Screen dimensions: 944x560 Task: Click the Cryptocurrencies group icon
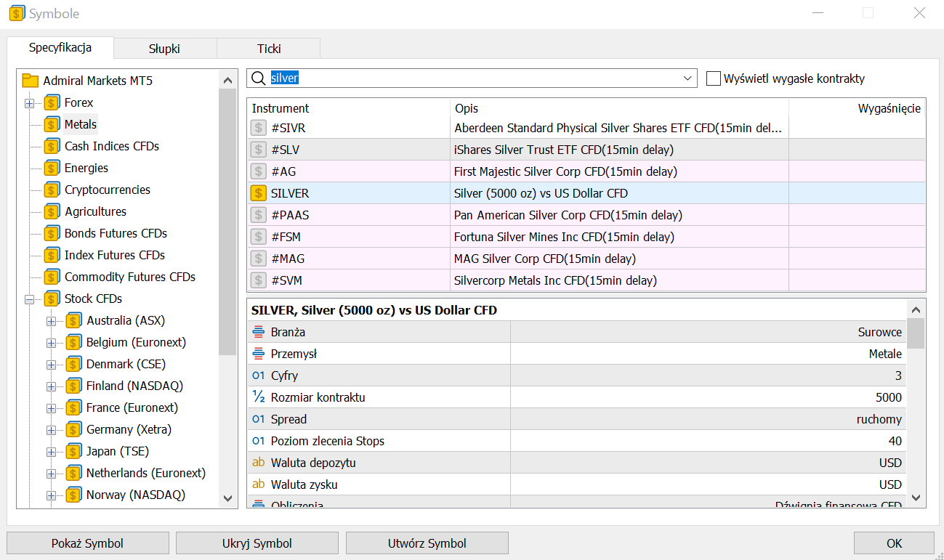(x=52, y=190)
